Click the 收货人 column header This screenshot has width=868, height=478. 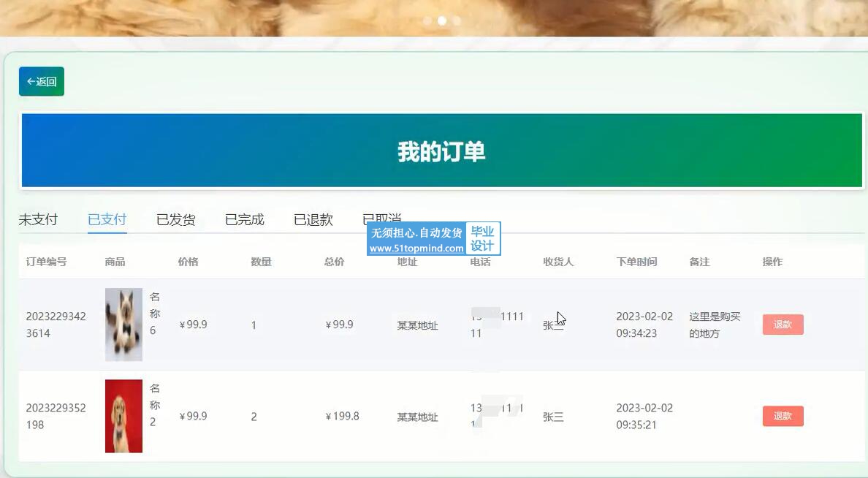pos(558,262)
